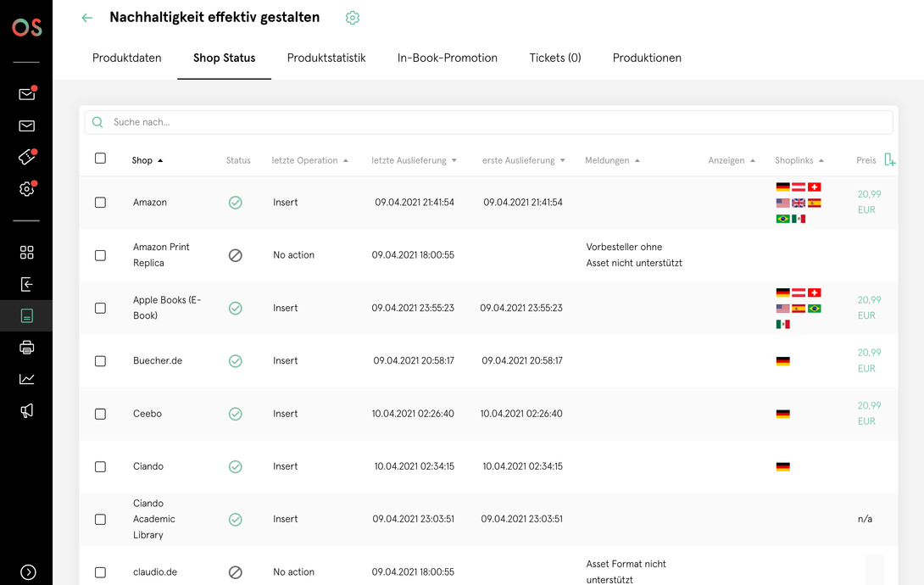Image resolution: width=924 pixels, height=585 pixels.
Task: Click the Ciando Academic Library shop name
Action: [x=153, y=519]
